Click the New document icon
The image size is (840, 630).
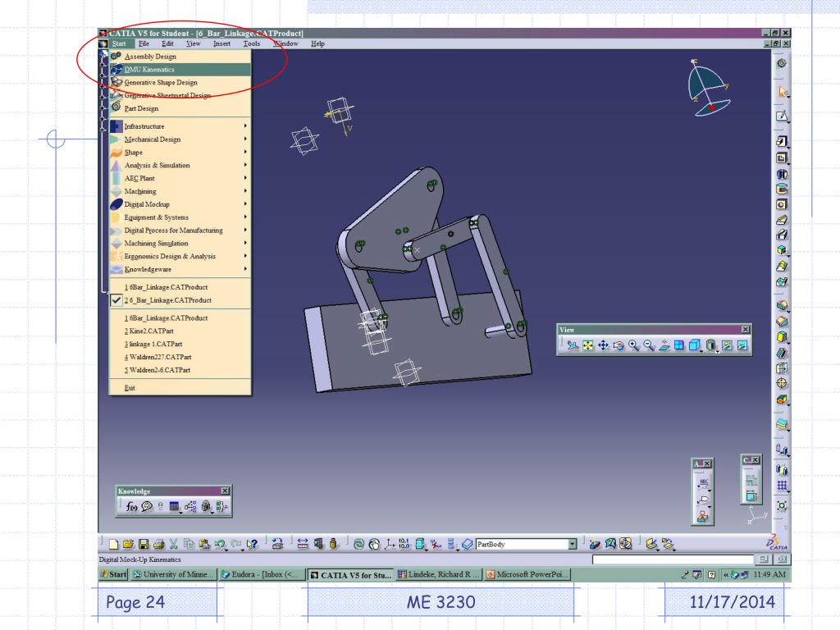point(113,545)
